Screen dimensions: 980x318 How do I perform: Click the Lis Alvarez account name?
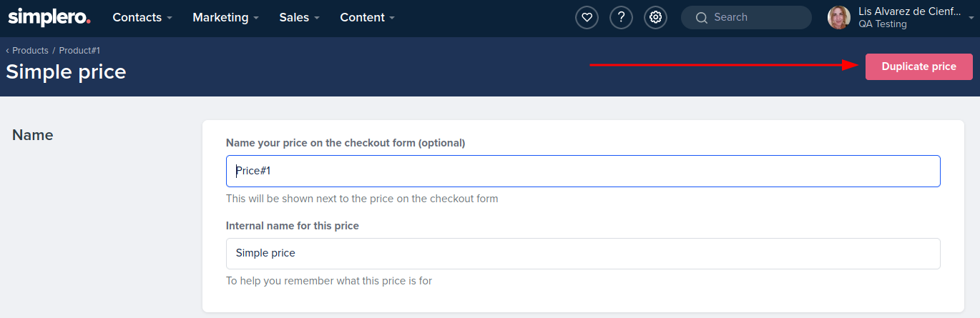click(909, 11)
